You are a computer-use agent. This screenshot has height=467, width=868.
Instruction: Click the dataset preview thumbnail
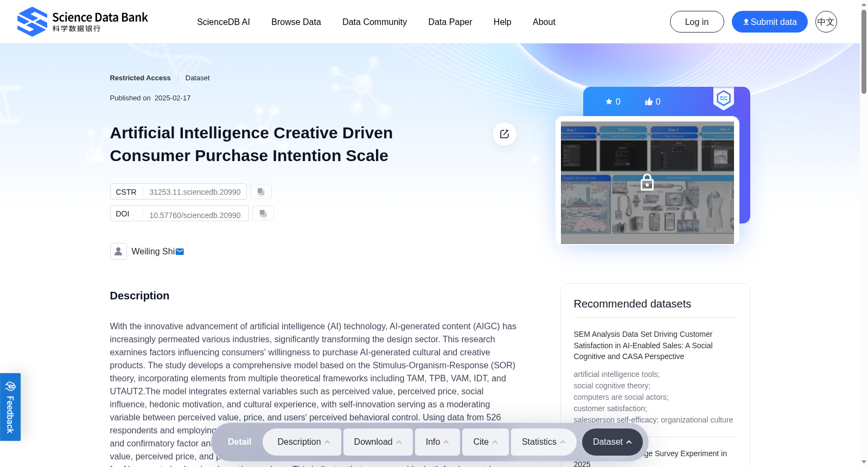click(x=647, y=183)
